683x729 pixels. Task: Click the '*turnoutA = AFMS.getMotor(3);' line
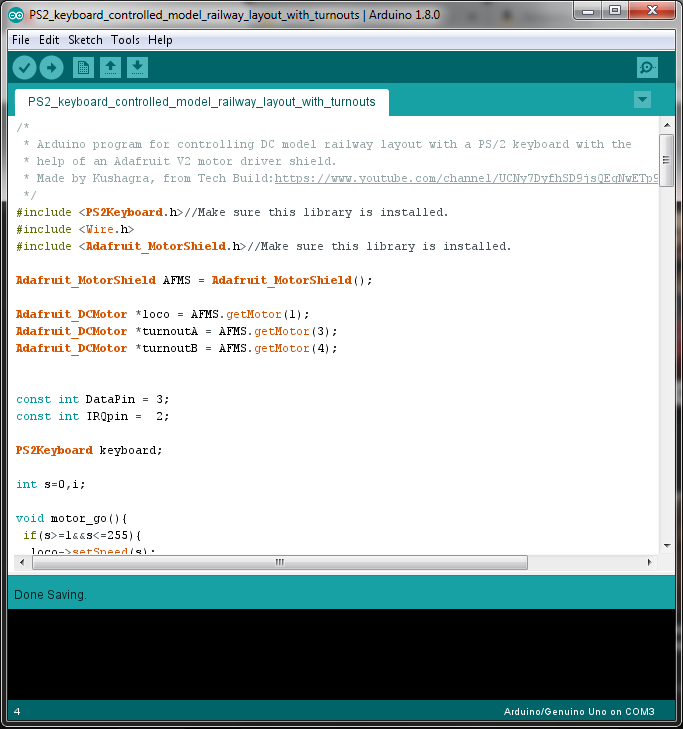click(176, 331)
